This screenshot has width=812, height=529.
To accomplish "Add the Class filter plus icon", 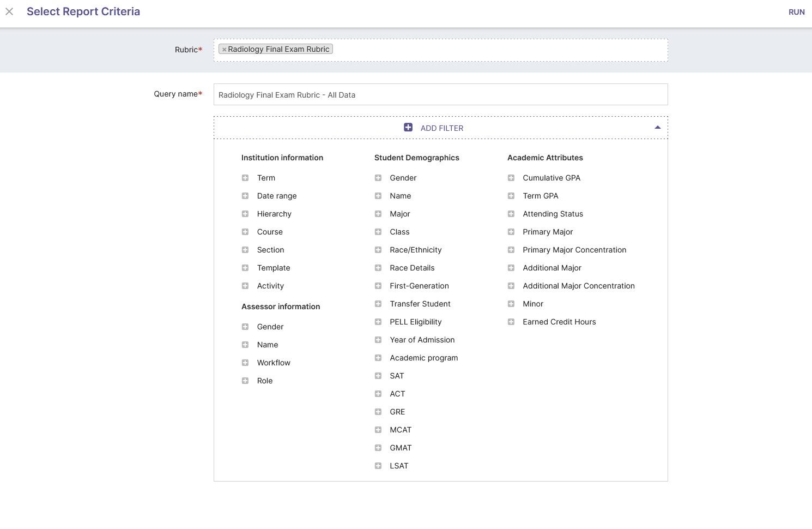I will 378,232.
